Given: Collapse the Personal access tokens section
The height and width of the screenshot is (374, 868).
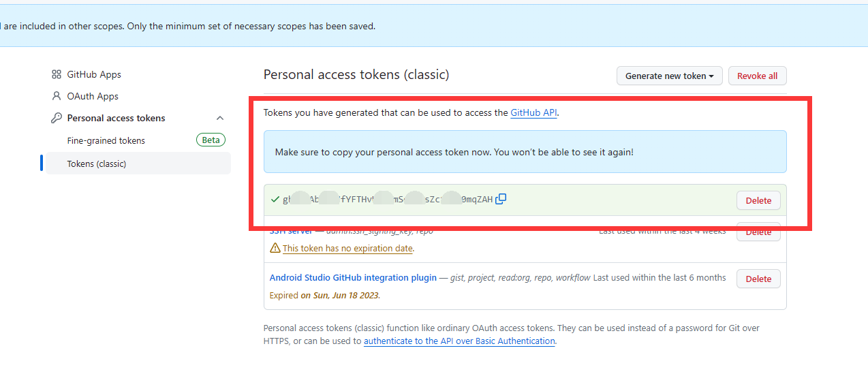Looking at the screenshot, I should click(x=219, y=118).
